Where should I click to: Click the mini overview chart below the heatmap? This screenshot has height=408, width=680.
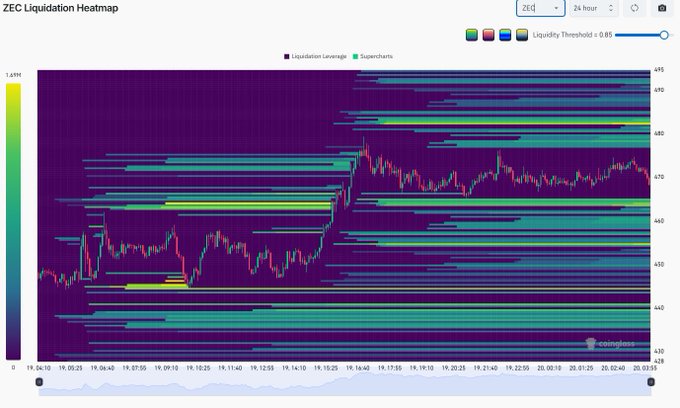[345, 384]
